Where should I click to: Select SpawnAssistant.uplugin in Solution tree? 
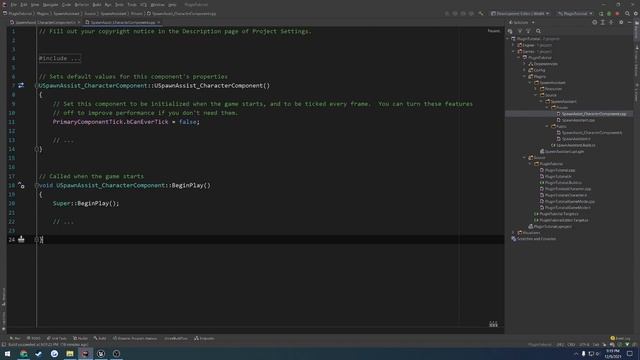pos(562,151)
